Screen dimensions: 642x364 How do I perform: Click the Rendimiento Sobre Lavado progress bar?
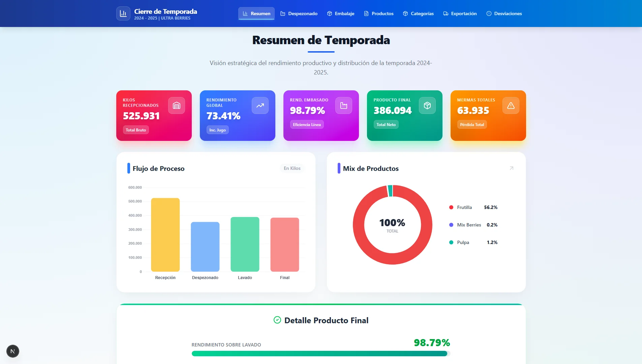[321, 354]
